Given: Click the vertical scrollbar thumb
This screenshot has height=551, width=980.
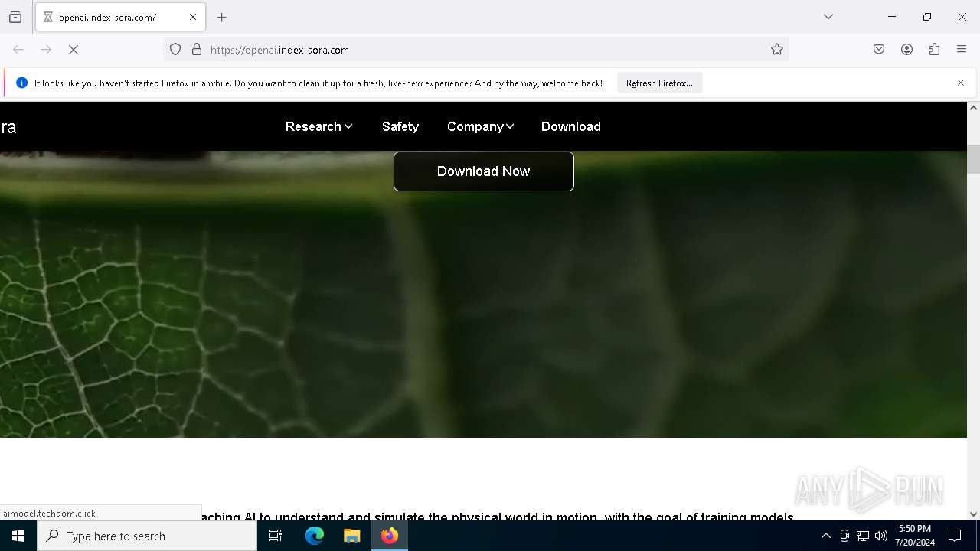Looking at the screenshot, I should (x=973, y=159).
